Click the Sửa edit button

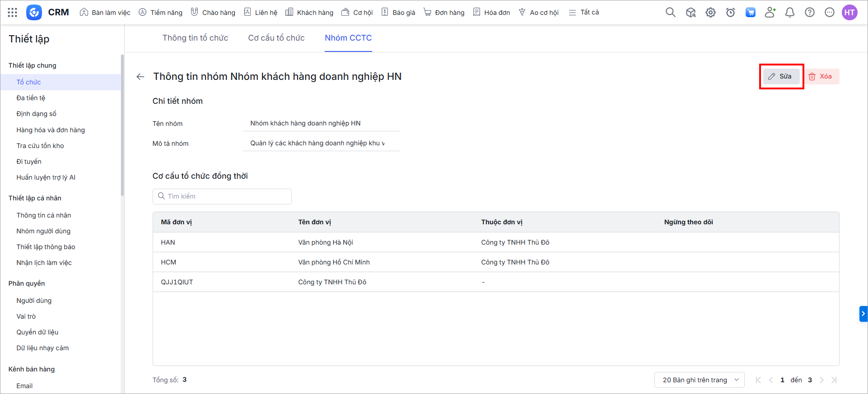pyautogui.click(x=781, y=77)
